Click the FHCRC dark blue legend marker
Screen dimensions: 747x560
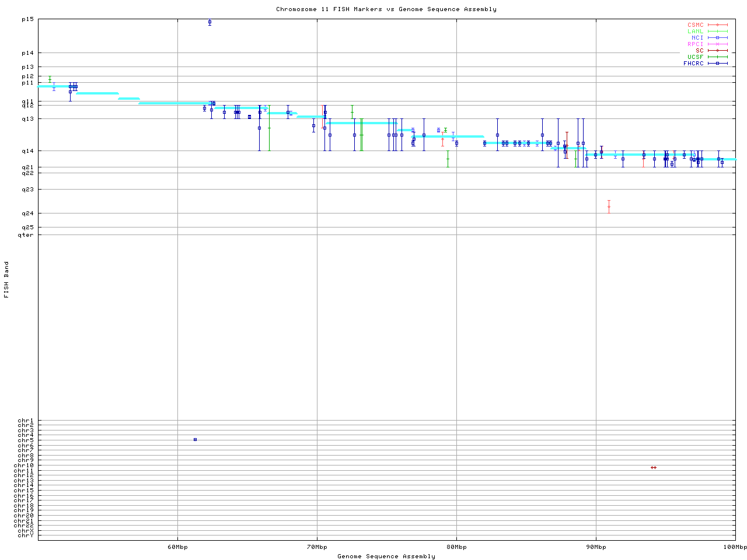(x=717, y=64)
